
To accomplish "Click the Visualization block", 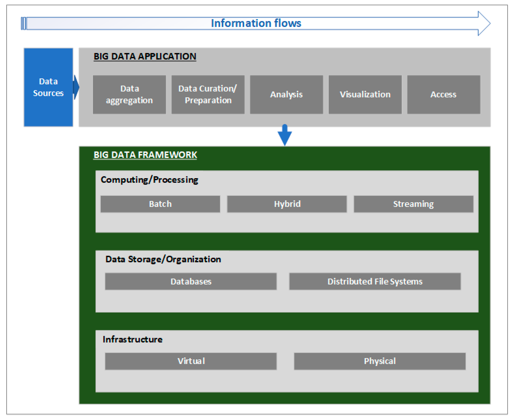I will click(365, 95).
